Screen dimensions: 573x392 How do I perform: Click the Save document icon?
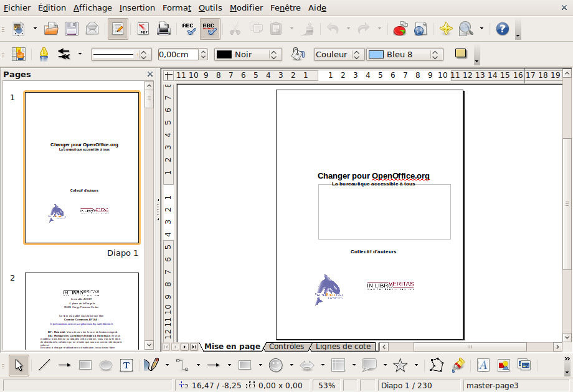pos(72,29)
